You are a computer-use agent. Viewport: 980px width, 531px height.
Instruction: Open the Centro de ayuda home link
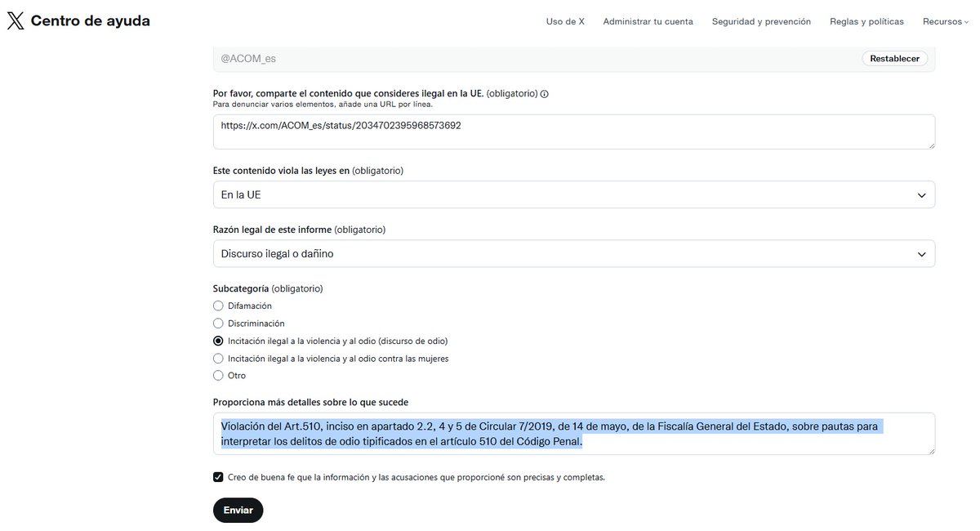[x=90, y=21]
